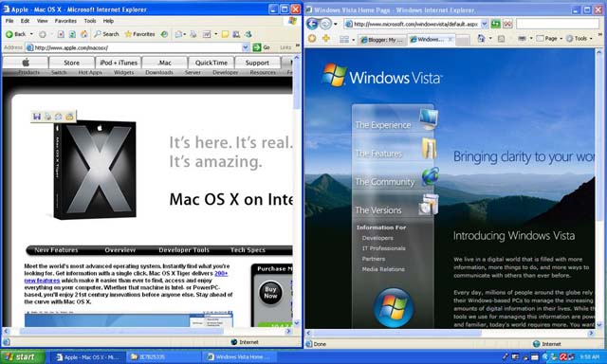Viewport: 607px width, 364px height.
Task: Click Print icon on image hover toolbar
Action: tap(47, 116)
